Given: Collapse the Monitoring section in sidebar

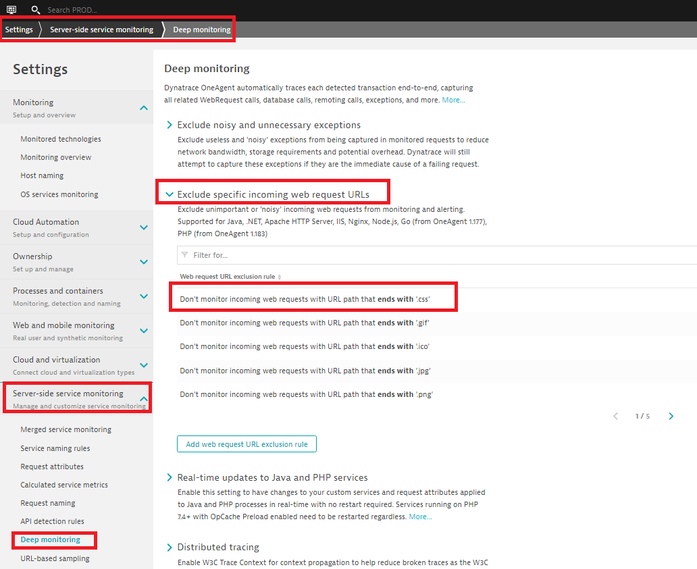Looking at the screenshot, I should [144, 107].
